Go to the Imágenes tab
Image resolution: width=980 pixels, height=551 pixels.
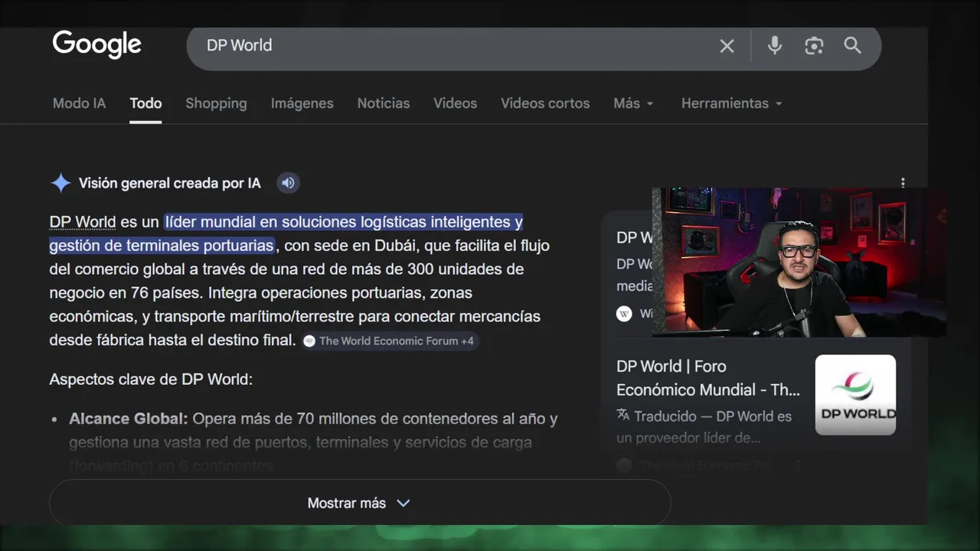(x=302, y=103)
